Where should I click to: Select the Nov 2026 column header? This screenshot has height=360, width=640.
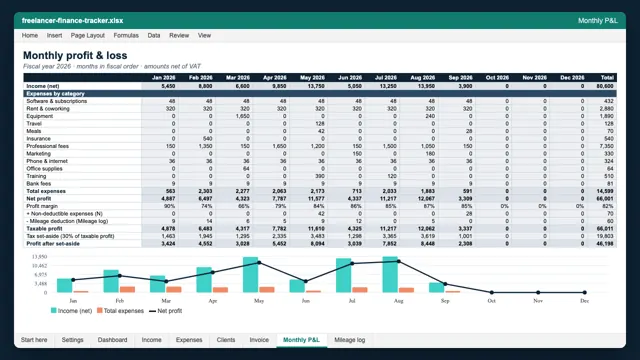[x=534, y=78]
